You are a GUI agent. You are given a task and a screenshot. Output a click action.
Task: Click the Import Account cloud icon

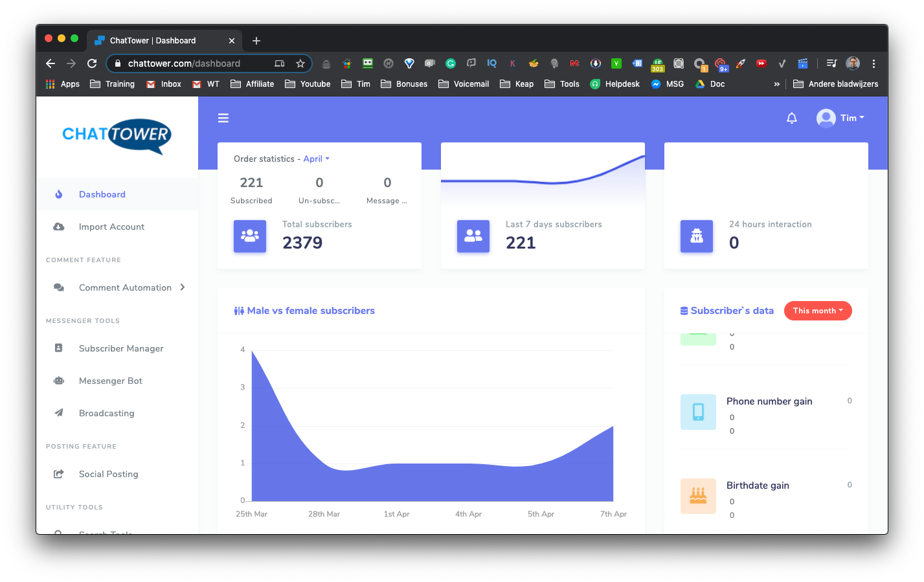coord(59,227)
